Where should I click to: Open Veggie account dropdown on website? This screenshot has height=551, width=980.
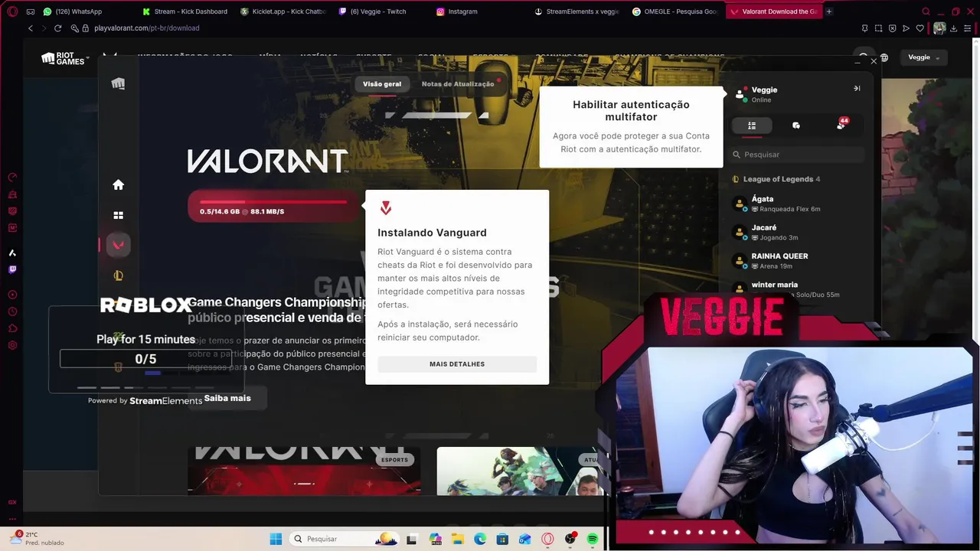tap(924, 57)
